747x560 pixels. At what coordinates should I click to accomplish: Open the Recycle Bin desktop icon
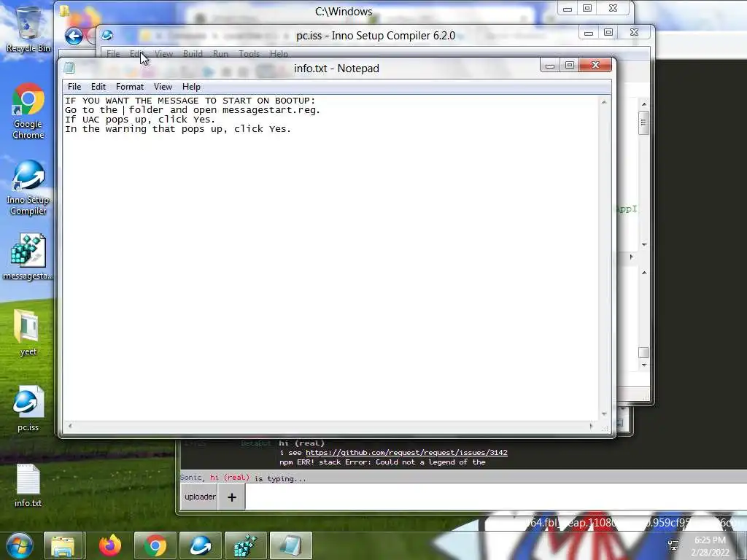click(28, 29)
